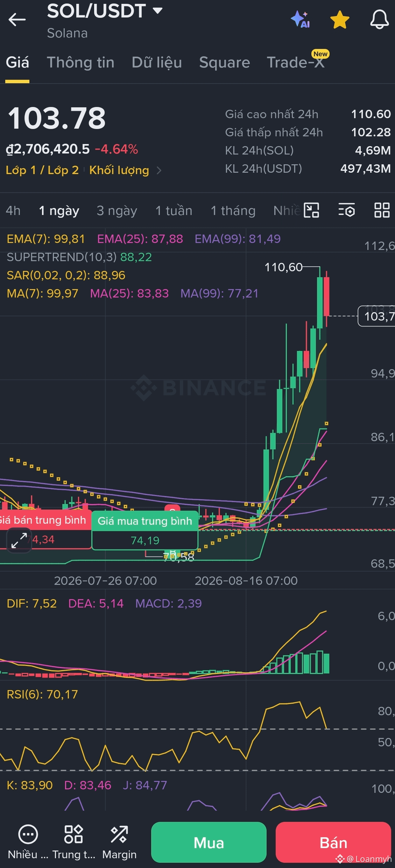Go back using the arrow icon

17,20
